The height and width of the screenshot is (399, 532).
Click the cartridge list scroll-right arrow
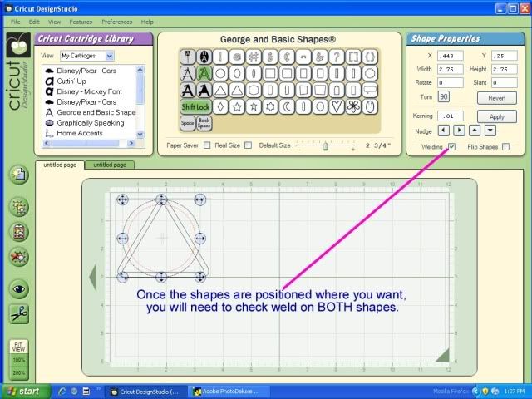(131, 144)
